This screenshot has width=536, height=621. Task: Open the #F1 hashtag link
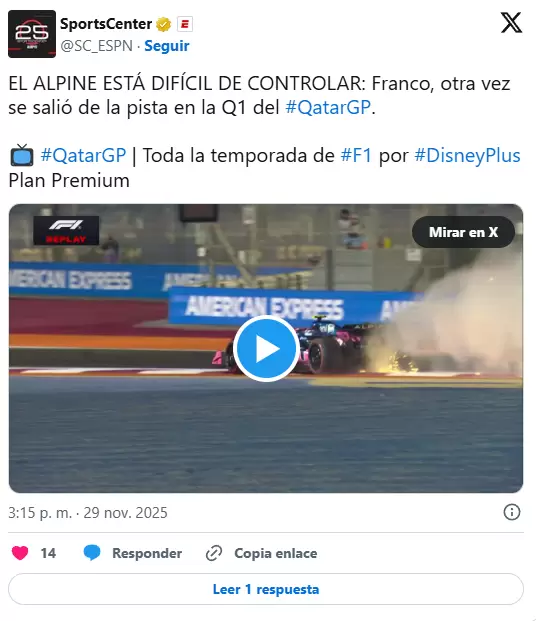pos(357,155)
